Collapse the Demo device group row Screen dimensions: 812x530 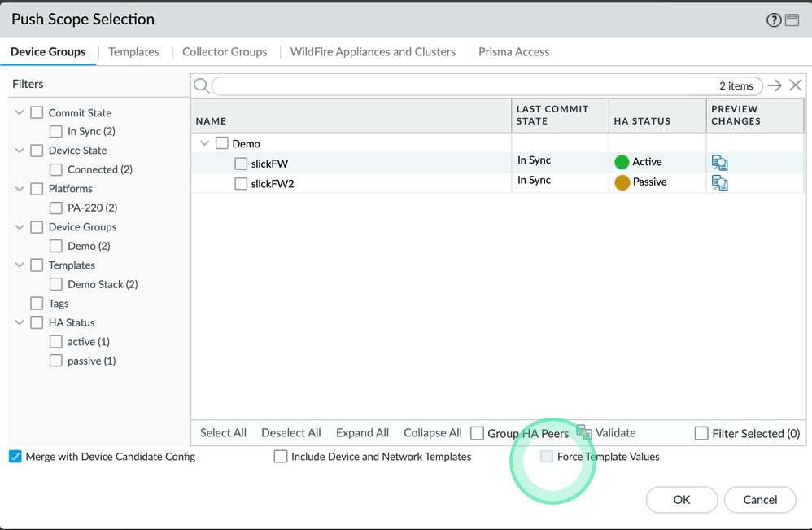point(204,143)
